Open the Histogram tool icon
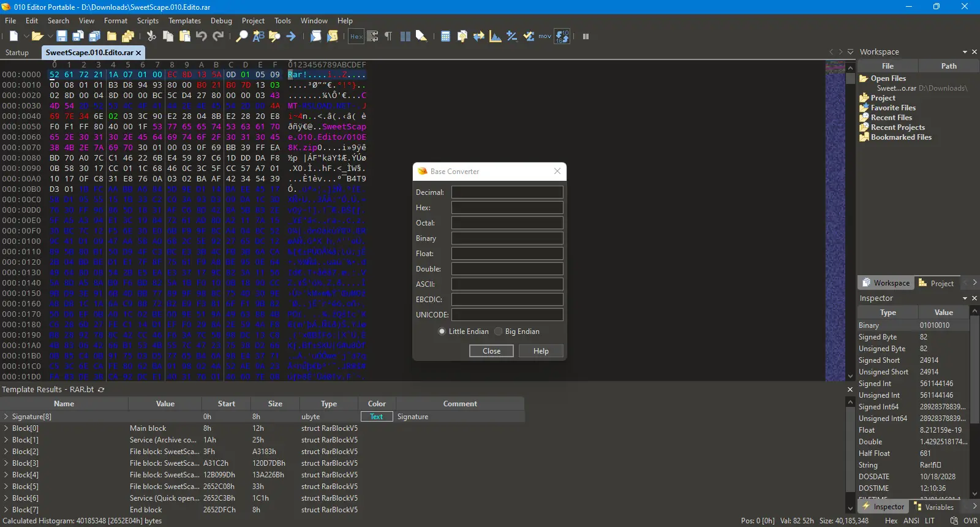The image size is (980, 527). (x=496, y=36)
